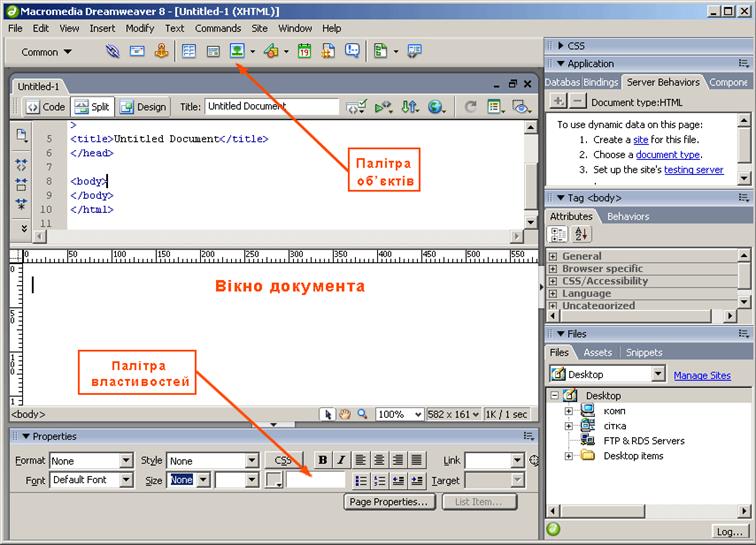Align text center
Screen dimensions: 756x545
click(x=379, y=460)
